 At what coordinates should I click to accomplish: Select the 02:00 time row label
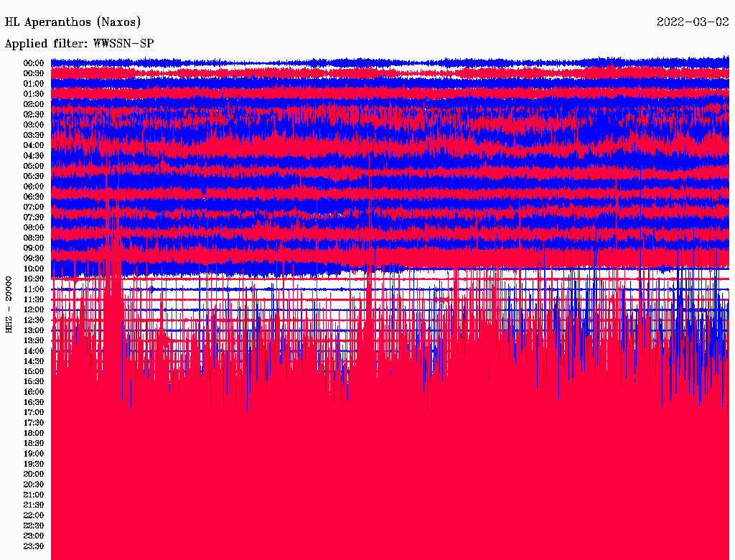[x=34, y=104]
